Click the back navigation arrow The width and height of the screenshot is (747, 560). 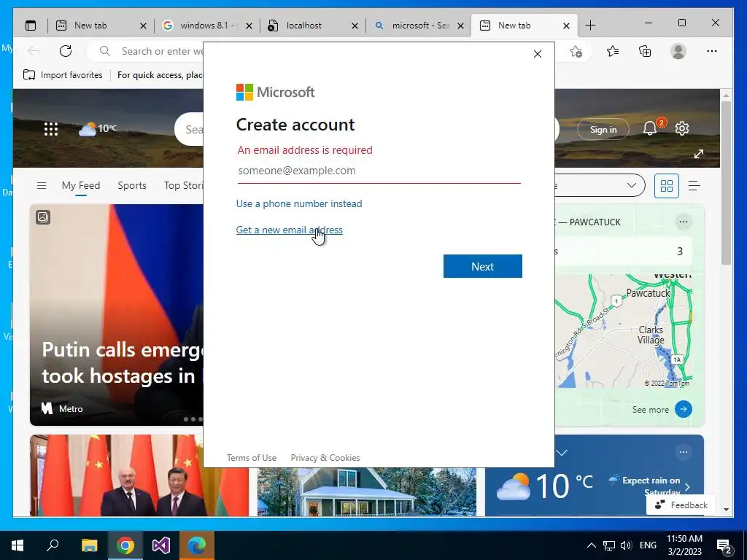[x=34, y=51]
